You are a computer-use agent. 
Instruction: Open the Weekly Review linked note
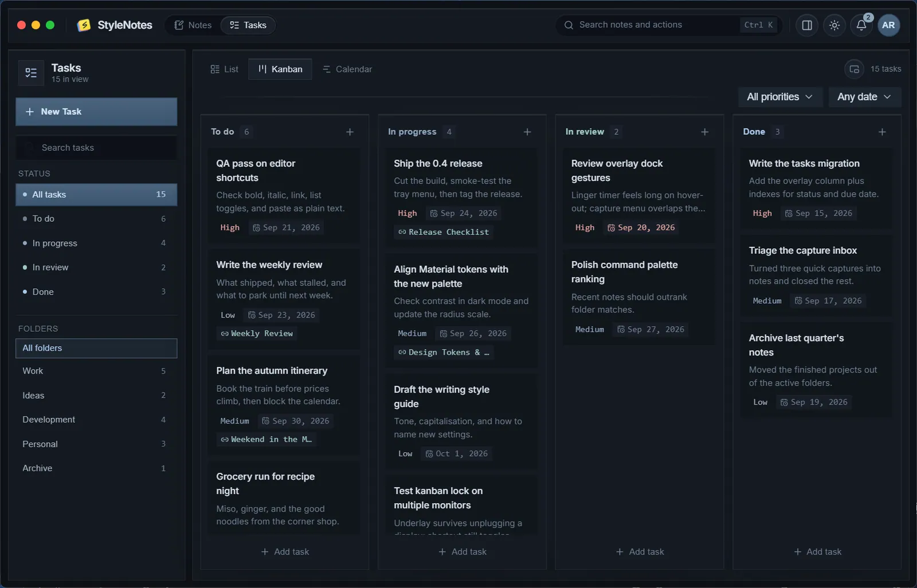point(257,334)
